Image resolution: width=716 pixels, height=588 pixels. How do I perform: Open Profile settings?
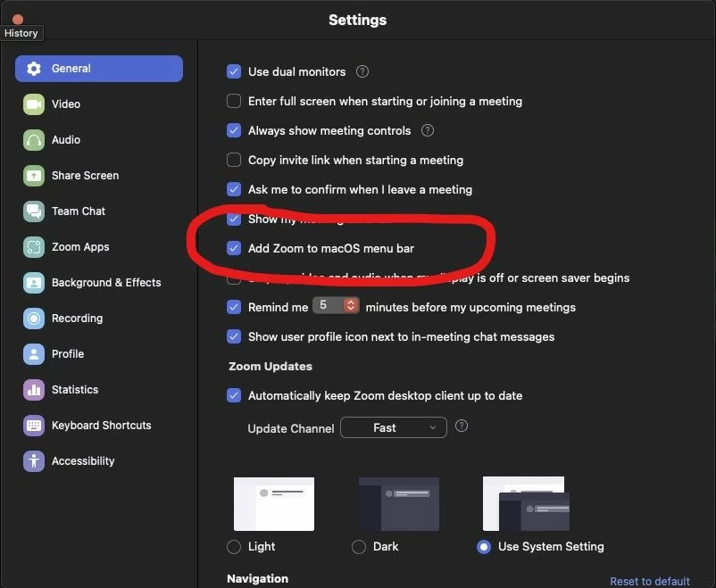tap(99, 354)
